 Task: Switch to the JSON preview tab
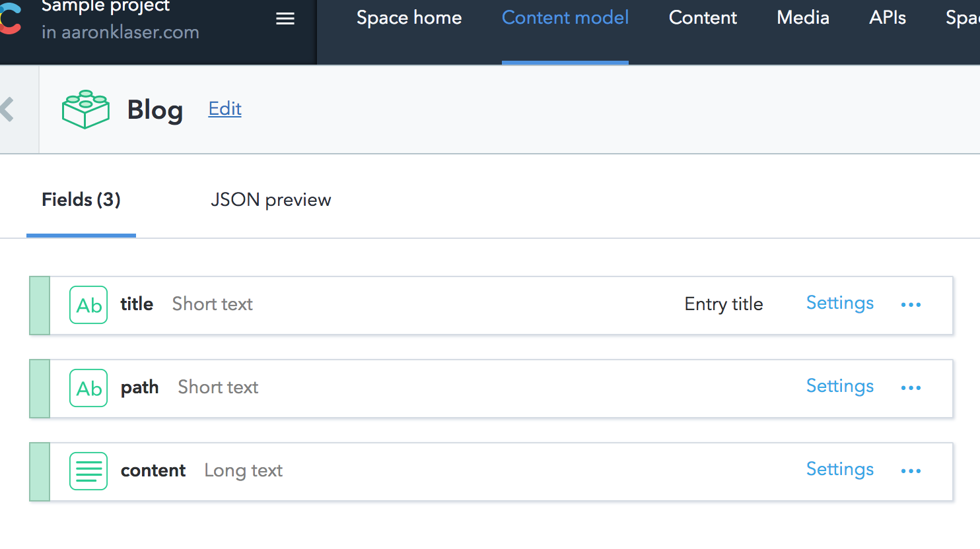coord(271,200)
